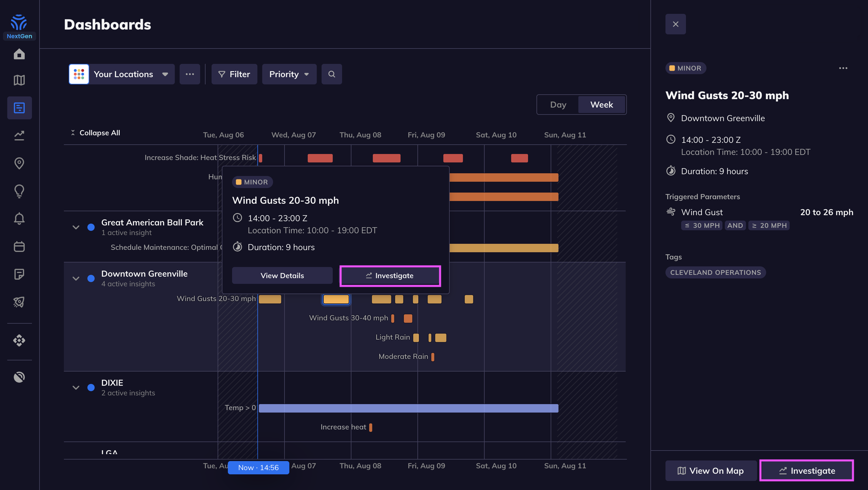The height and width of the screenshot is (490, 868).
Task: Switch timeline to Day view
Action: [x=558, y=105]
